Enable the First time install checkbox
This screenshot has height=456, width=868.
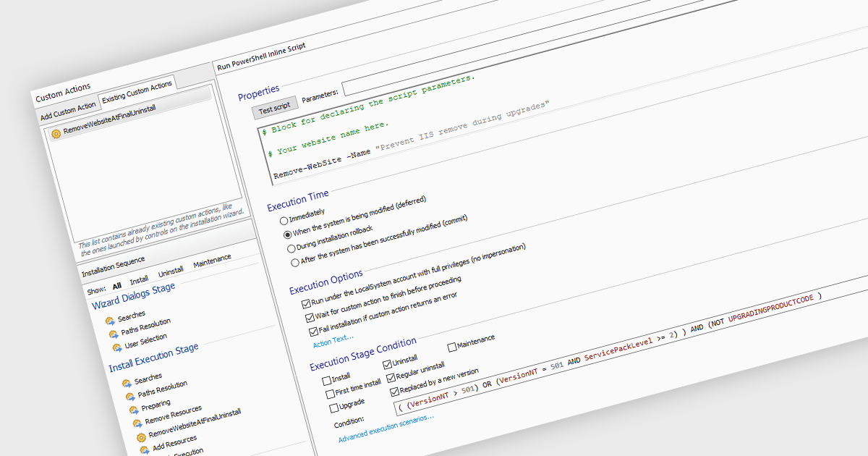pyautogui.click(x=330, y=394)
